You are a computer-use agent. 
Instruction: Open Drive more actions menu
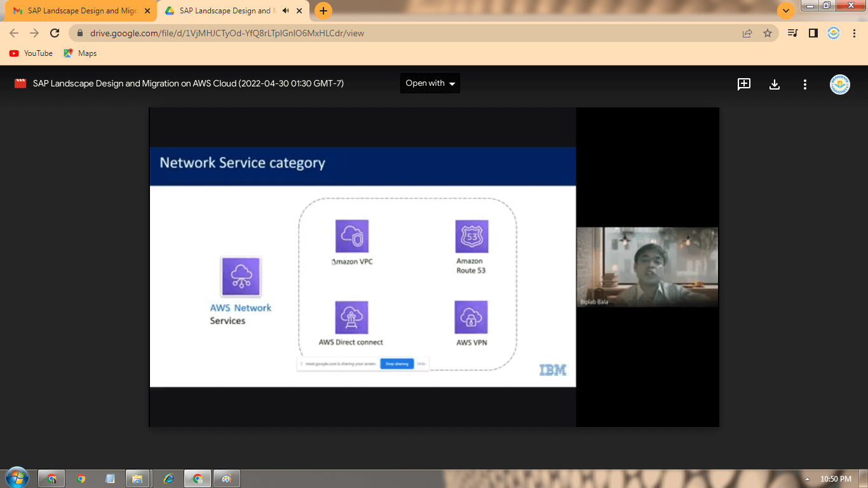coord(804,84)
